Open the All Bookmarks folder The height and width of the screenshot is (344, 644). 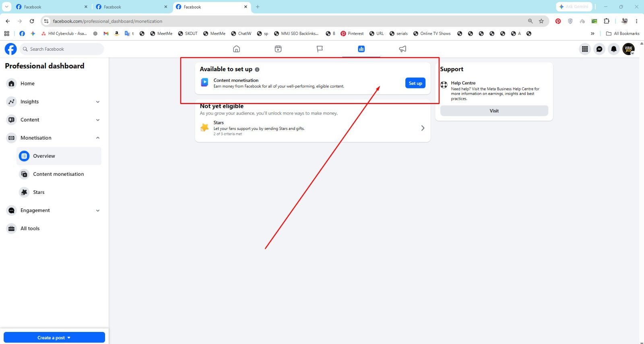pyautogui.click(x=623, y=33)
